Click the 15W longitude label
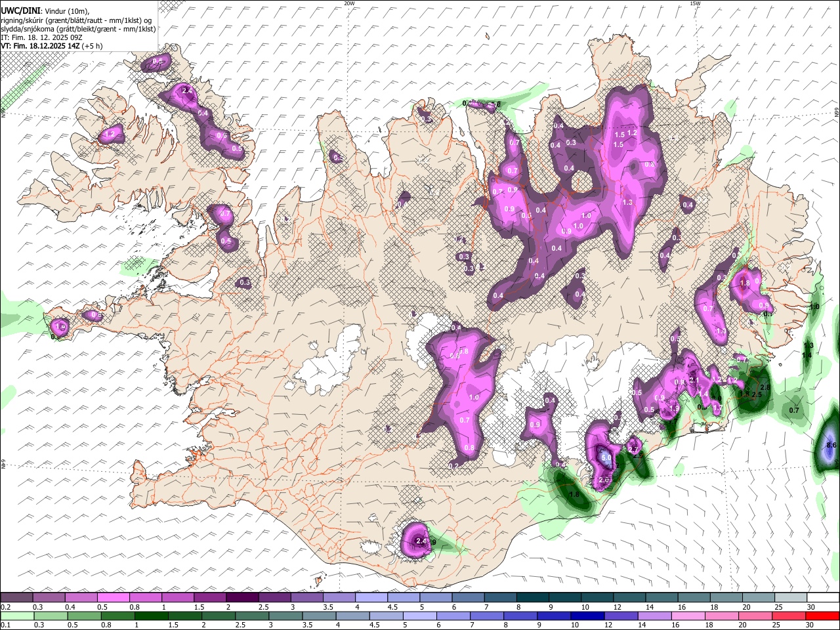Viewport: 840px width, 630px height. point(696,3)
